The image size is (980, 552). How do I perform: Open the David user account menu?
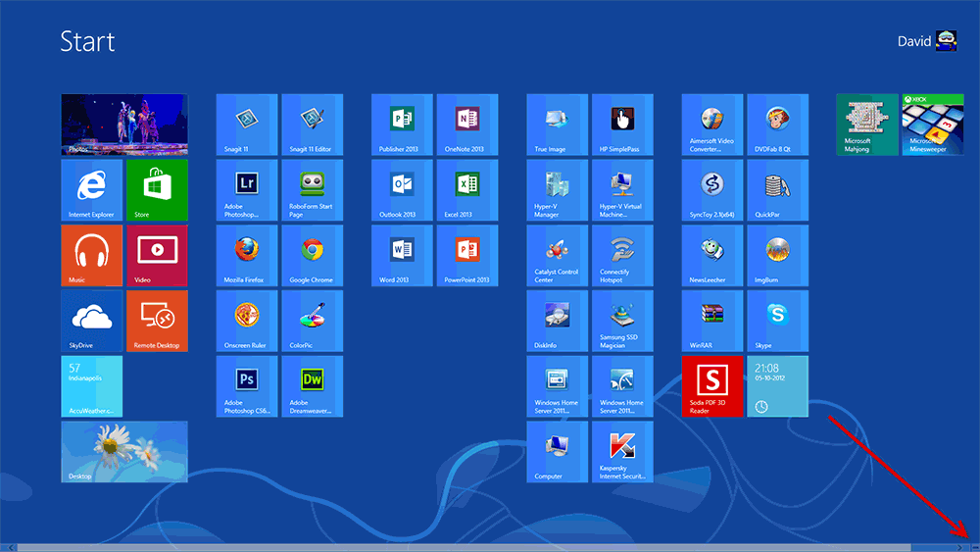coord(927,41)
